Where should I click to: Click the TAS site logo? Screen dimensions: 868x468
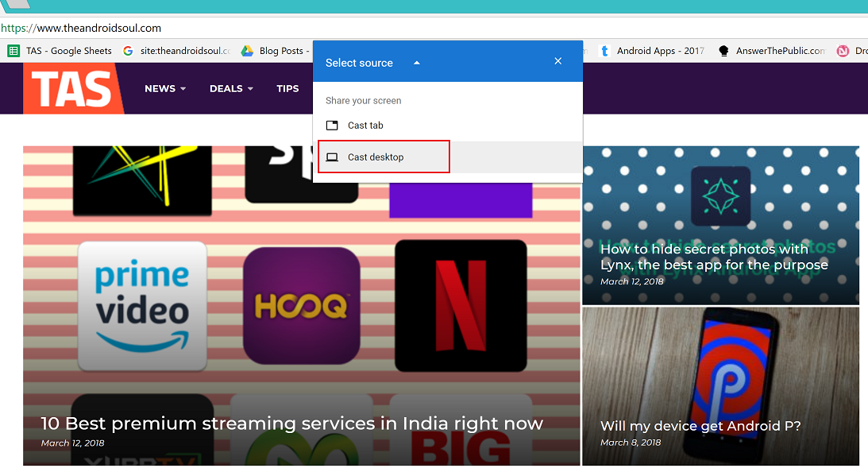72,89
